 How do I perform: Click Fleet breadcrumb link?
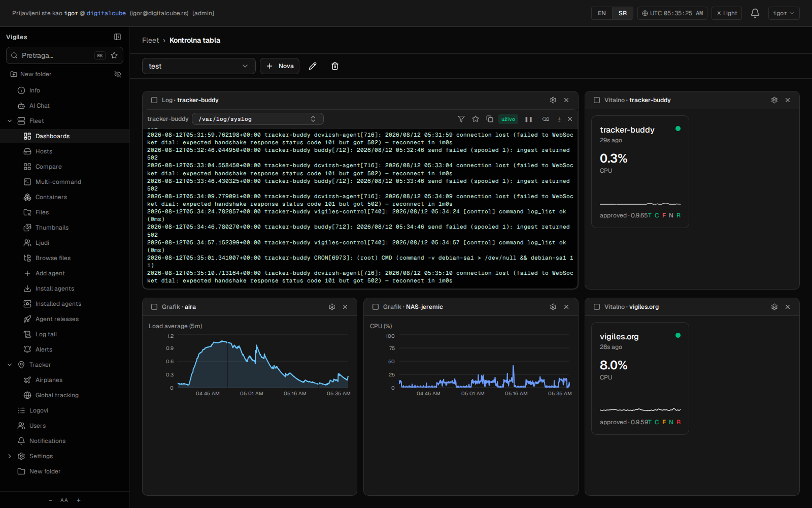click(x=150, y=40)
